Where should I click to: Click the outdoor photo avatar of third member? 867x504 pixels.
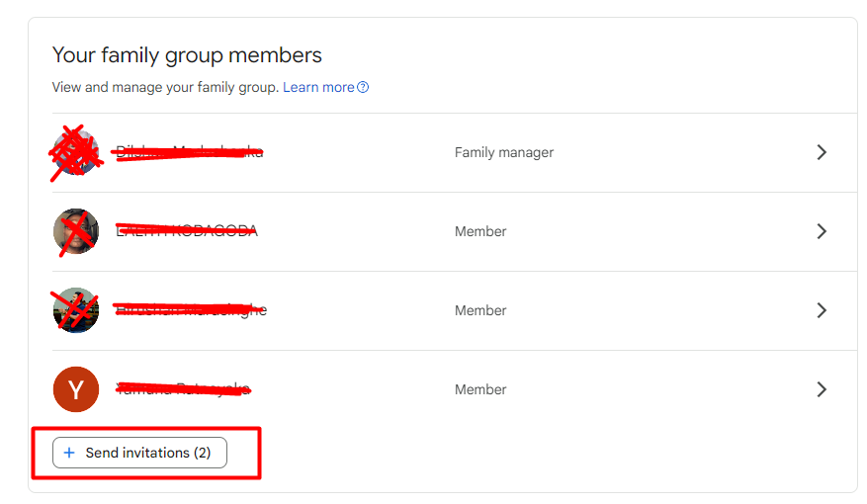coord(76,310)
